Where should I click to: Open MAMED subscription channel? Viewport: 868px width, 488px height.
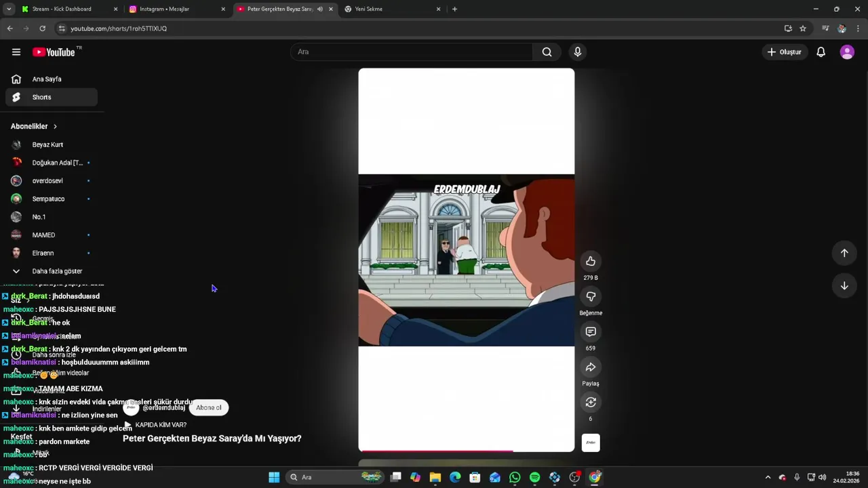pyautogui.click(x=52, y=235)
